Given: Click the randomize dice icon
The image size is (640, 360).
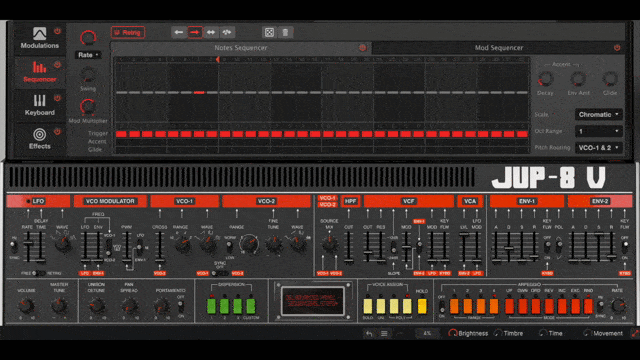Looking at the screenshot, I should click(269, 32).
